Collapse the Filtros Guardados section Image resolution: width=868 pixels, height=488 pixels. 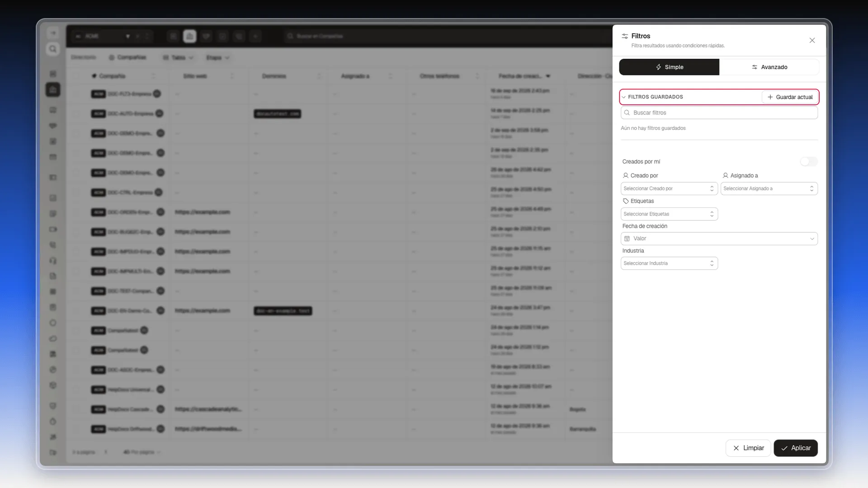click(x=624, y=97)
